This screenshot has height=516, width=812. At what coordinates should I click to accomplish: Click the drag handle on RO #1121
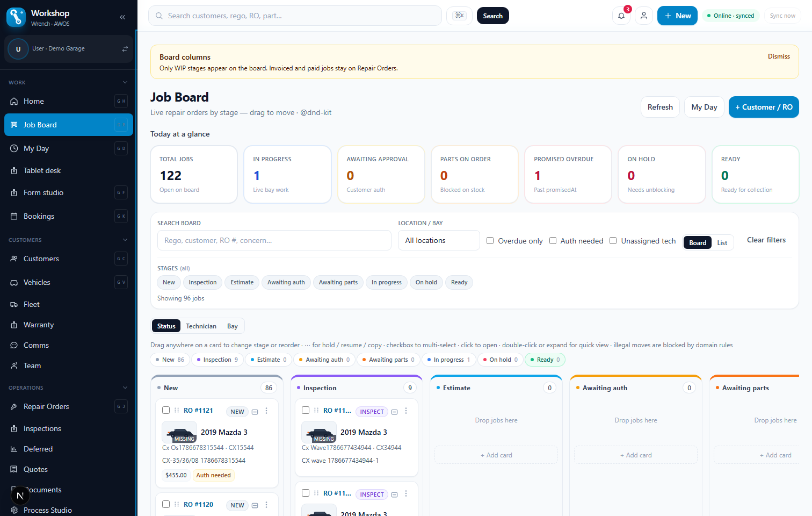point(177,410)
